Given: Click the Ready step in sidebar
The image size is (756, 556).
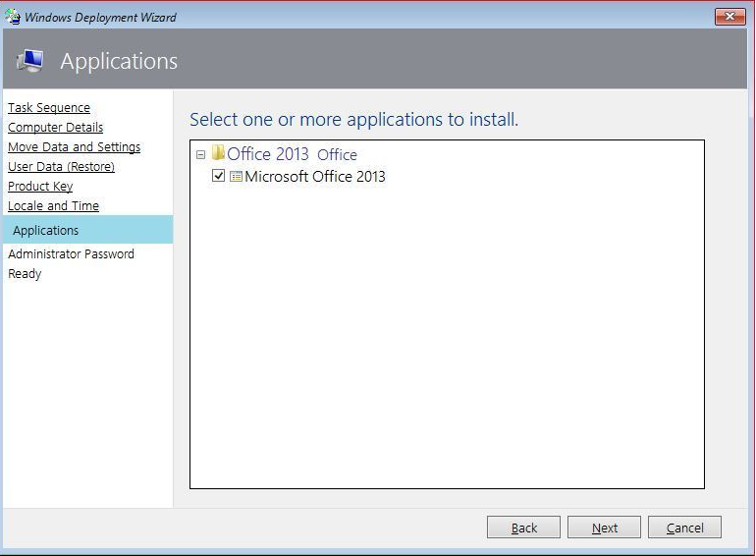Looking at the screenshot, I should pos(25,274).
